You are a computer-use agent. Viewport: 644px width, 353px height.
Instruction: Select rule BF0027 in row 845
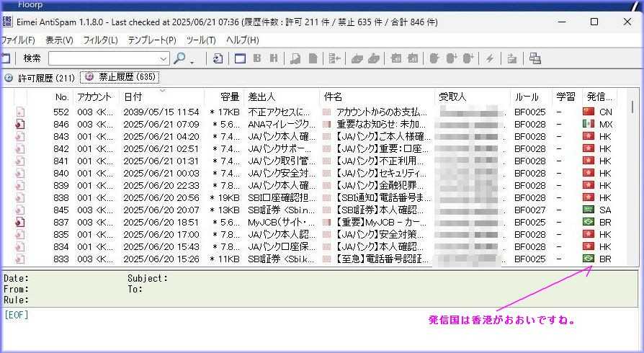(x=529, y=210)
